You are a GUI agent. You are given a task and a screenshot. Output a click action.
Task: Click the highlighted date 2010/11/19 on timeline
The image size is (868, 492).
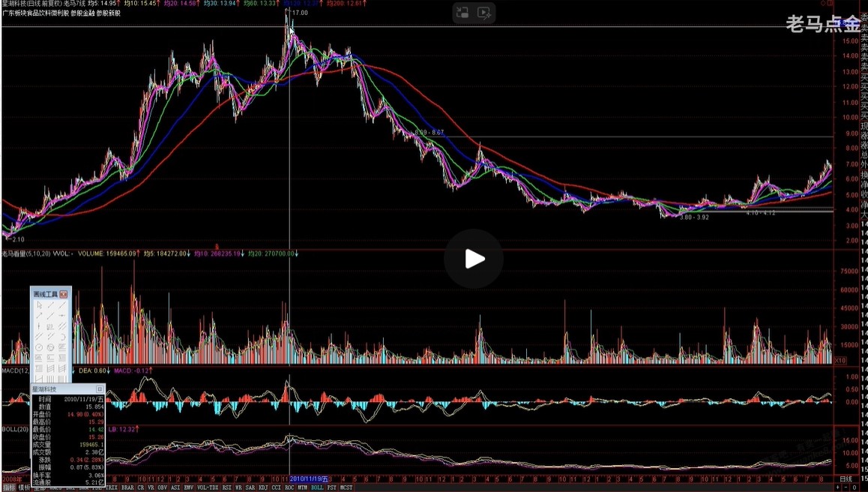(309, 478)
